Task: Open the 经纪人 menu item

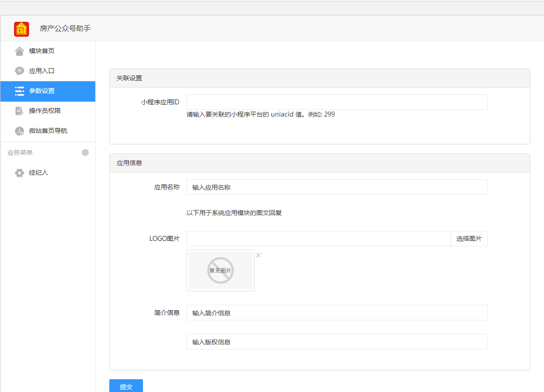Action: click(48, 173)
